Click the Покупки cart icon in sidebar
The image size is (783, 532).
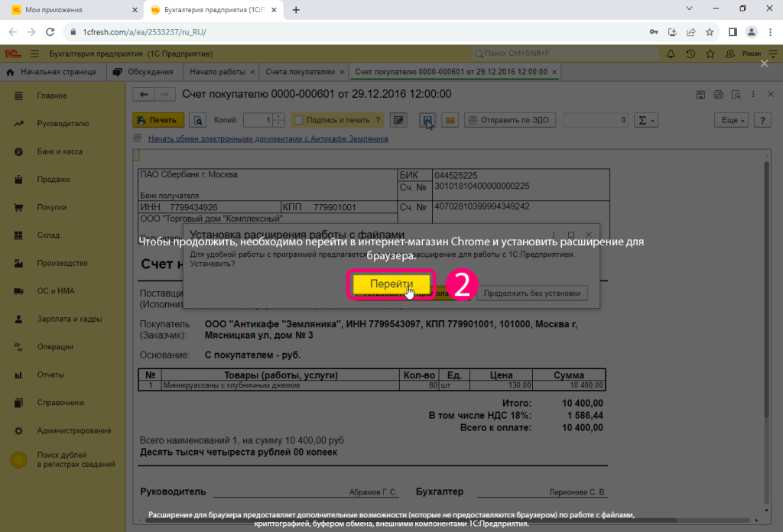tap(18, 208)
